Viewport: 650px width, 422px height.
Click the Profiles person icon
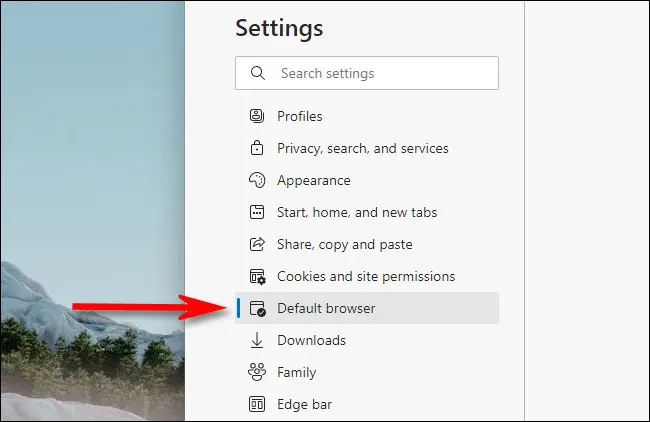pyautogui.click(x=257, y=116)
